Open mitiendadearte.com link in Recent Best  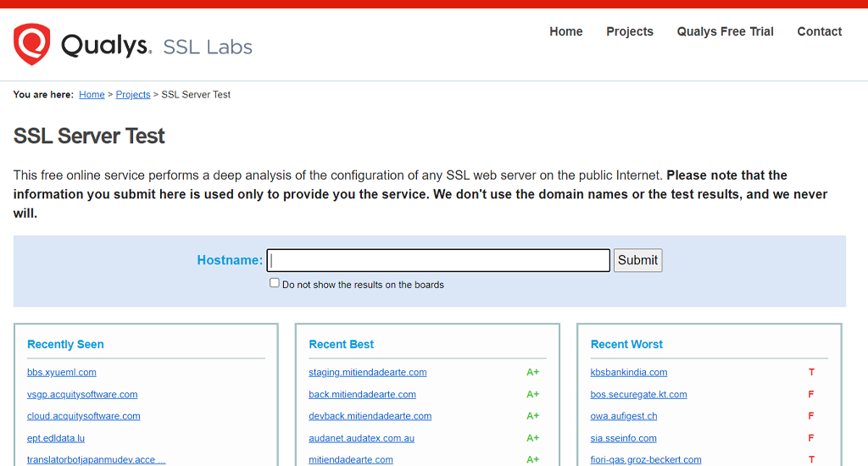point(351,460)
